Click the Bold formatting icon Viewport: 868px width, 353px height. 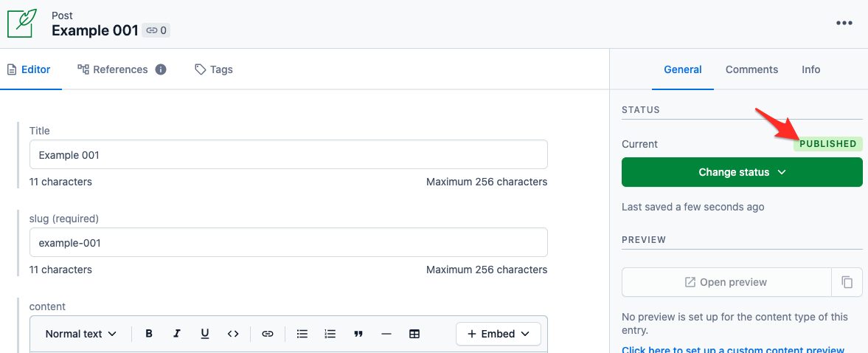pos(149,334)
